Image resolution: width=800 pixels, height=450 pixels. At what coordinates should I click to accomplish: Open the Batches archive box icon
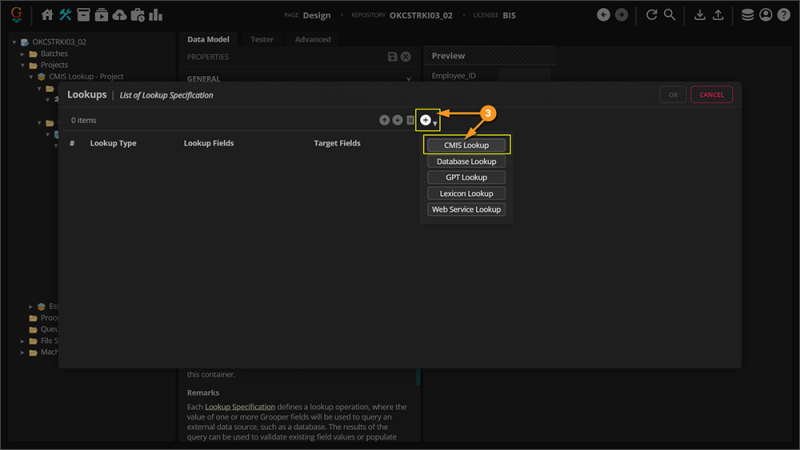click(84, 15)
